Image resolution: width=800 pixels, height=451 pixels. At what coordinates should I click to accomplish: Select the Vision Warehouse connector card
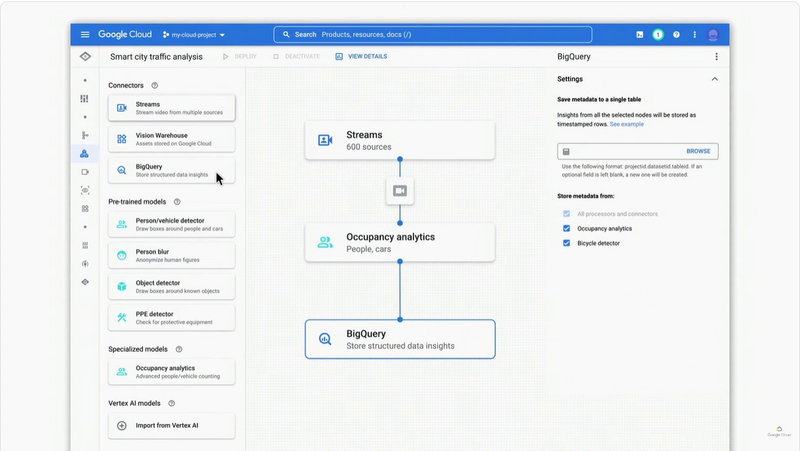171,139
